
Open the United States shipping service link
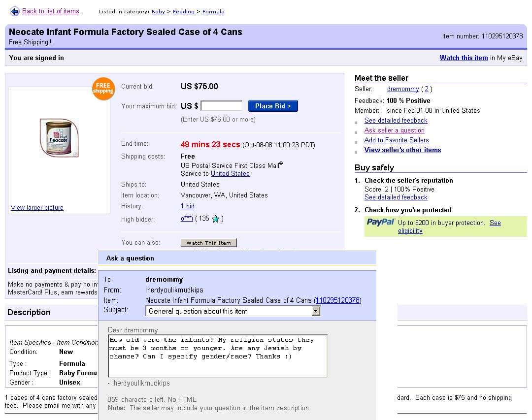[x=230, y=174]
